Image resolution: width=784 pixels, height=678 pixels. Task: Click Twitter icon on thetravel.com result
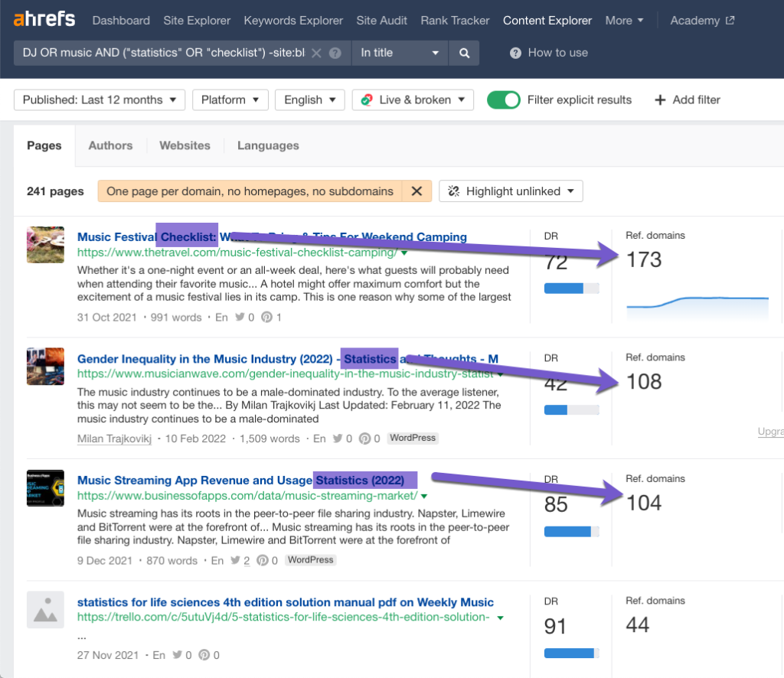[240, 318]
